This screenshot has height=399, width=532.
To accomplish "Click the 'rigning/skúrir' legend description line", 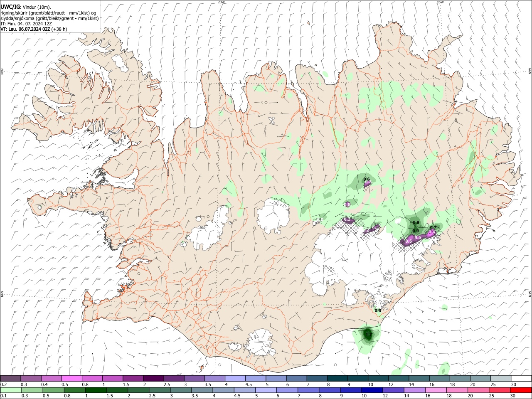I will (x=48, y=12).
